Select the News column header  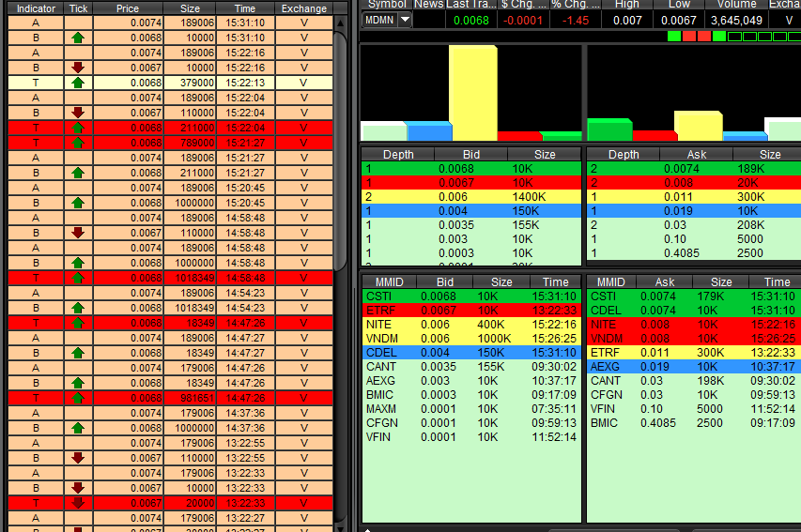429,5
